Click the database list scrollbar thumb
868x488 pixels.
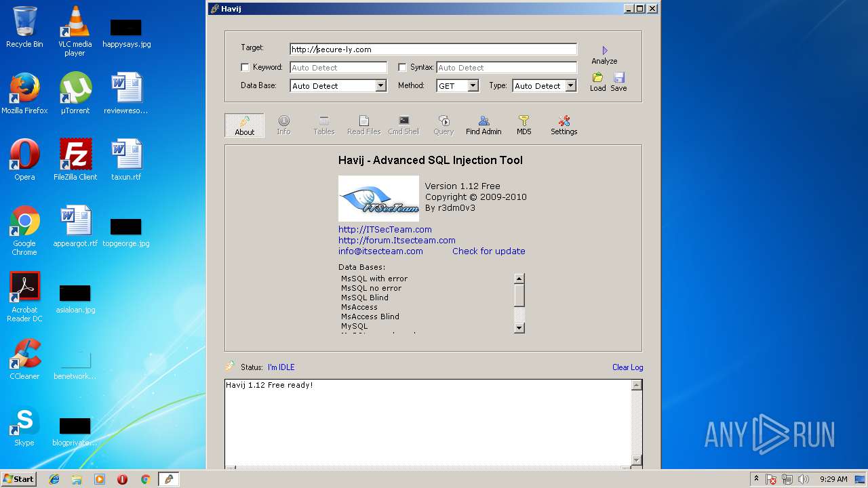click(x=519, y=296)
